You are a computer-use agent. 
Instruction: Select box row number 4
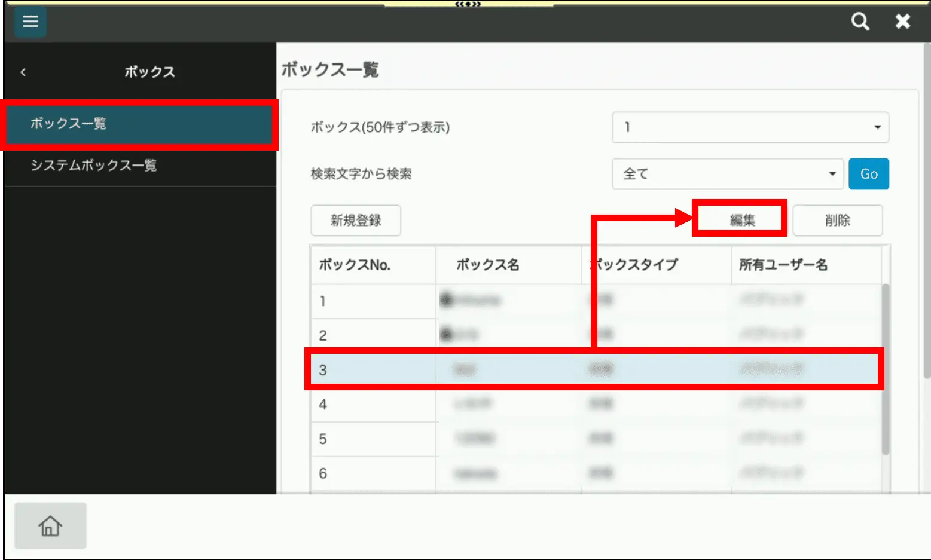(x=595, y=405)
